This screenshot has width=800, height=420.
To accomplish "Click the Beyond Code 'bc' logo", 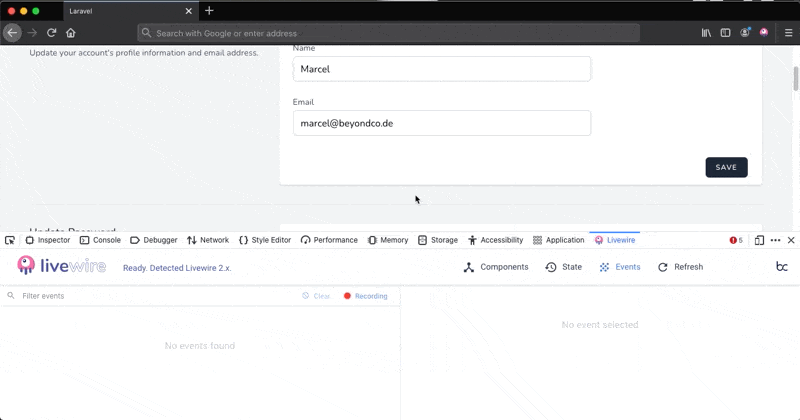I will coord(782,266).
